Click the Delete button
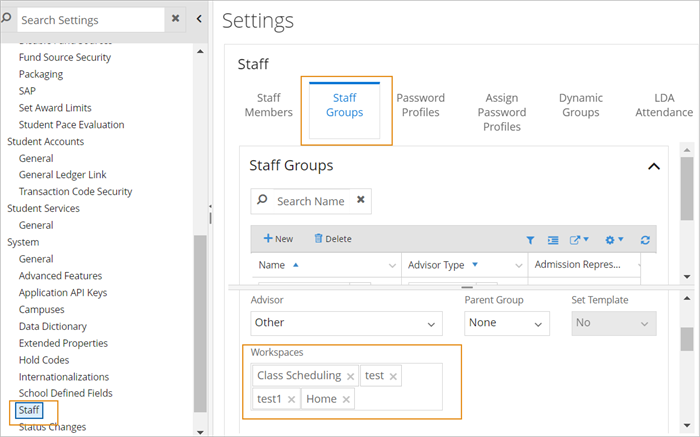The height and width of the screenshot is (437, 700). coord(332,239)
